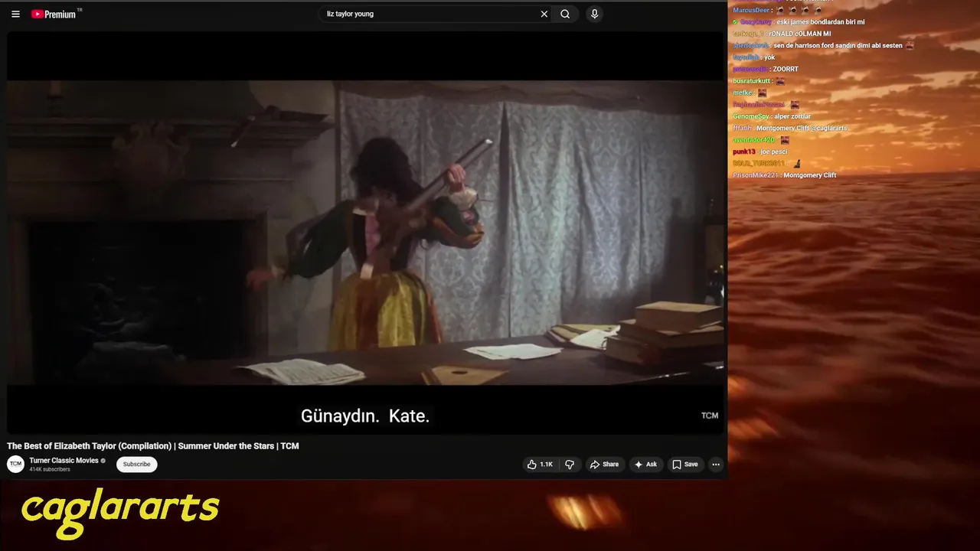
Task: Click the TCM watermark in the video
Action: [710, 416]
